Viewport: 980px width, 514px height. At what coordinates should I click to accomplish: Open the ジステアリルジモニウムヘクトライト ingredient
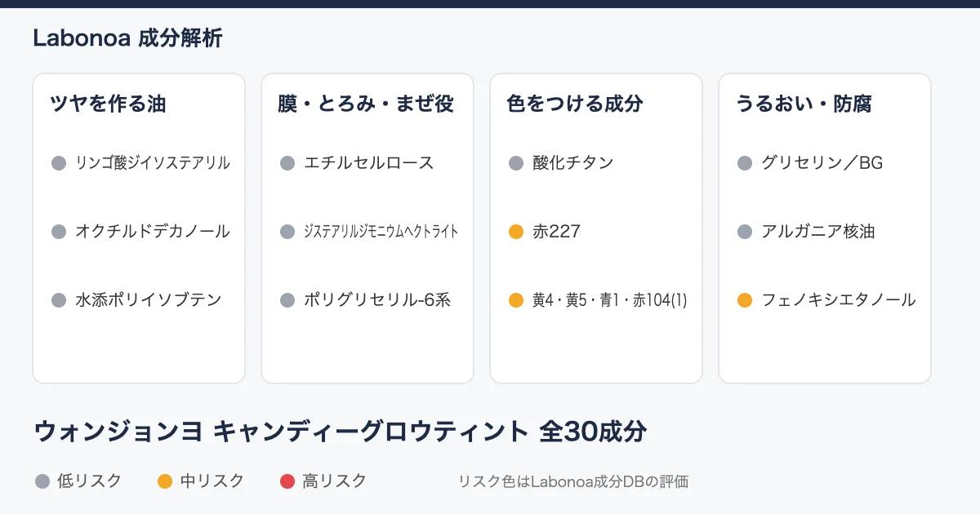(x=381, y=232)
